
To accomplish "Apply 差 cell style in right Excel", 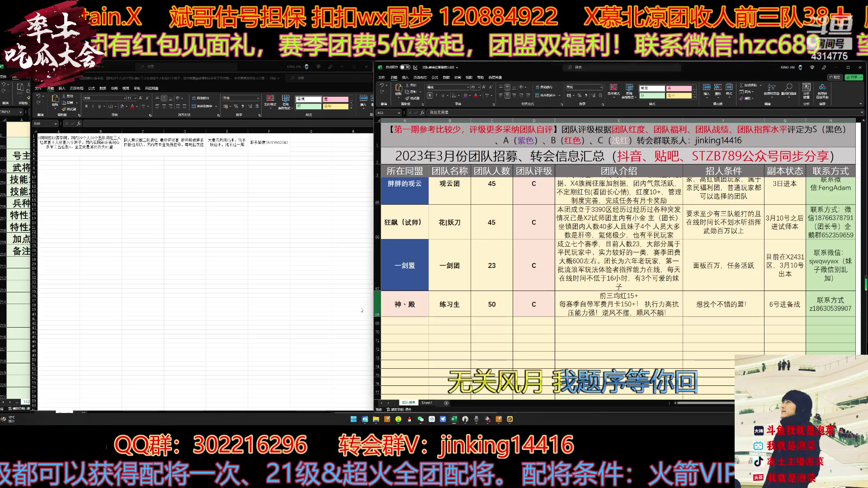I will (x=679, y=88).
